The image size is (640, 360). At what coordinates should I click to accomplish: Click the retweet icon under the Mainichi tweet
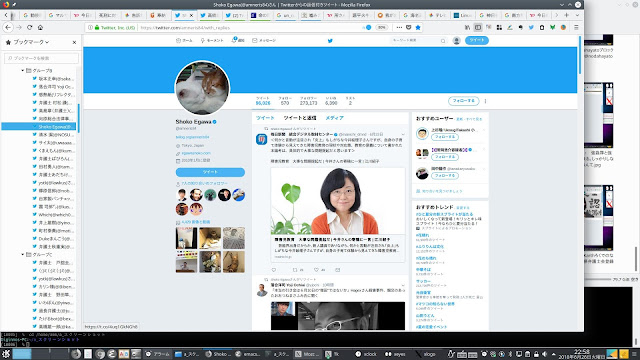[x=295, y=270]
